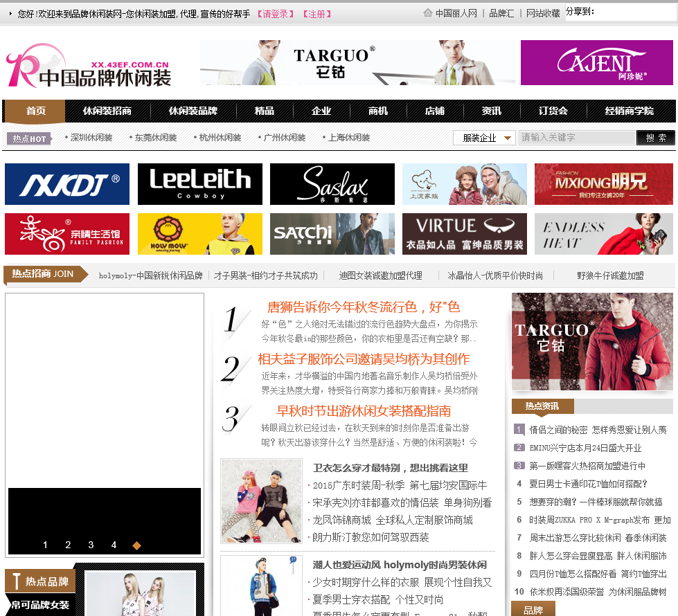Go to the 商机 navigation item
This screenshot has width=678, height=616.
point(378,111)
